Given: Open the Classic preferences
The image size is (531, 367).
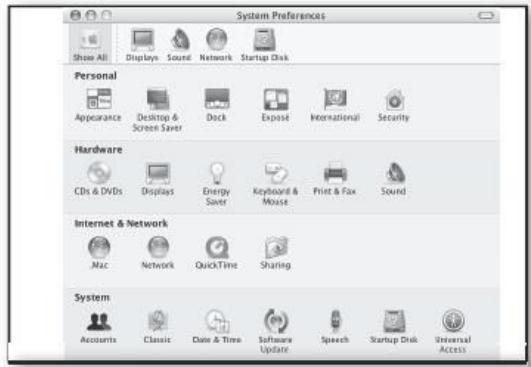Looking at the screenshot, I should tap(157, 327).
